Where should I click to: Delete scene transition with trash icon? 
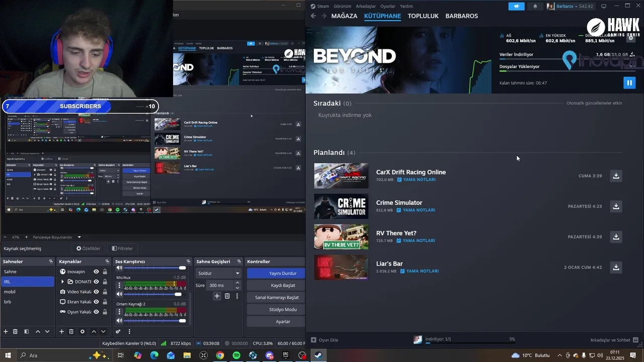(x=227, y=296)
